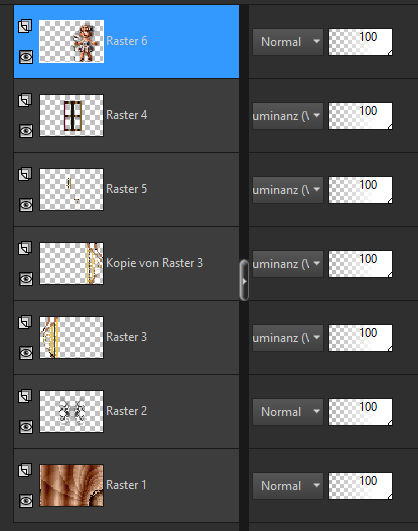Open blend mode dropdown for Kopie von Raster 3
Screen dimensions: 418x531
[x=288, y=264]
